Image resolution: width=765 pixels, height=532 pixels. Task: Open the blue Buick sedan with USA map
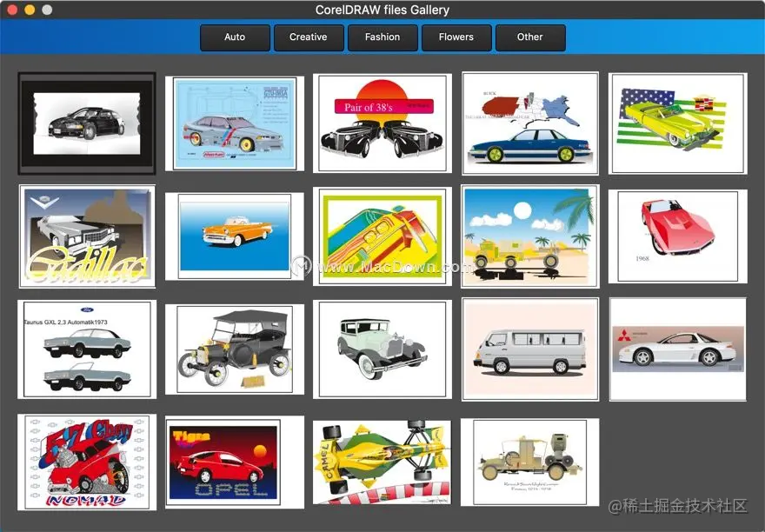pyautogui.click(x=530, y=123)
